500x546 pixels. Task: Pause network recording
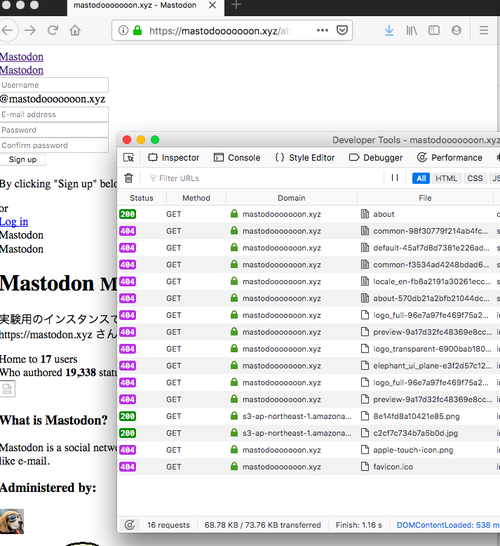[394, 178]
